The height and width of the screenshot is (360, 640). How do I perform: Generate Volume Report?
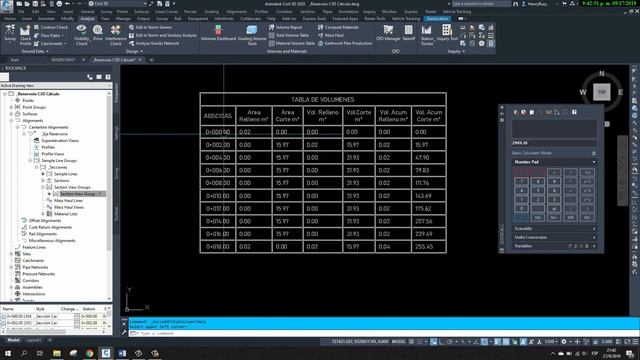coord(285,27)
